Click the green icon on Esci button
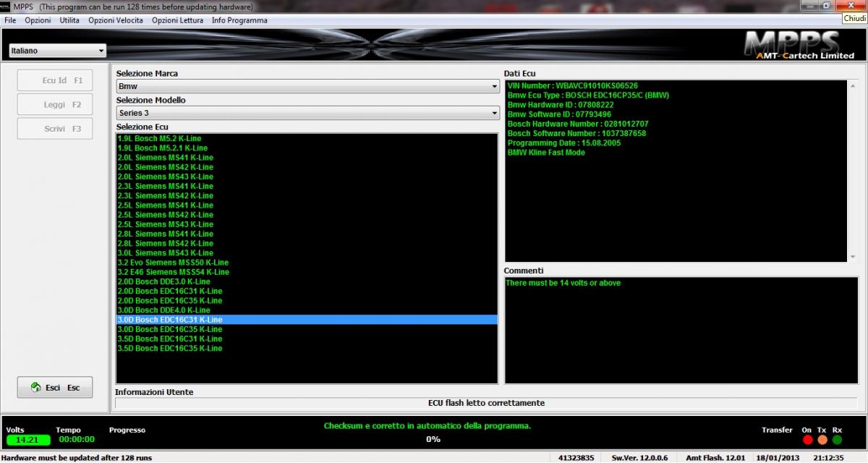This screenshot has height=463, width=868. 35,388
